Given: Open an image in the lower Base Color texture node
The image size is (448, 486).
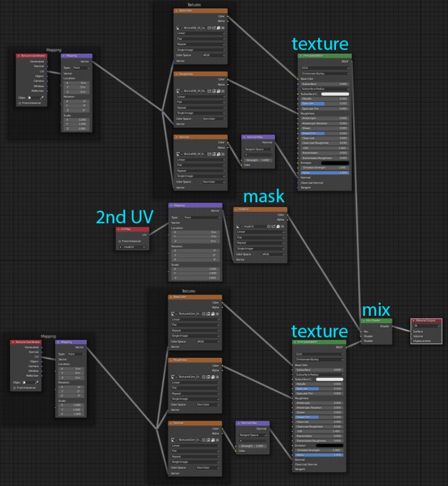Looking at the screenshot, I should coord(208,314).
